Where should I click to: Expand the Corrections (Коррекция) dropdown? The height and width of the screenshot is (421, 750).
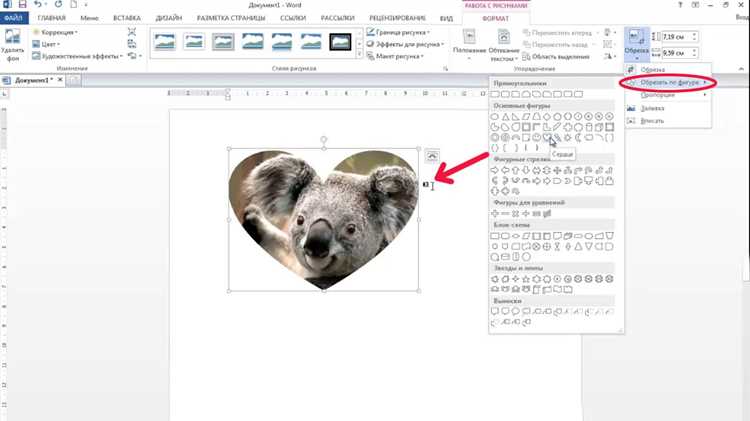(55, 33)
